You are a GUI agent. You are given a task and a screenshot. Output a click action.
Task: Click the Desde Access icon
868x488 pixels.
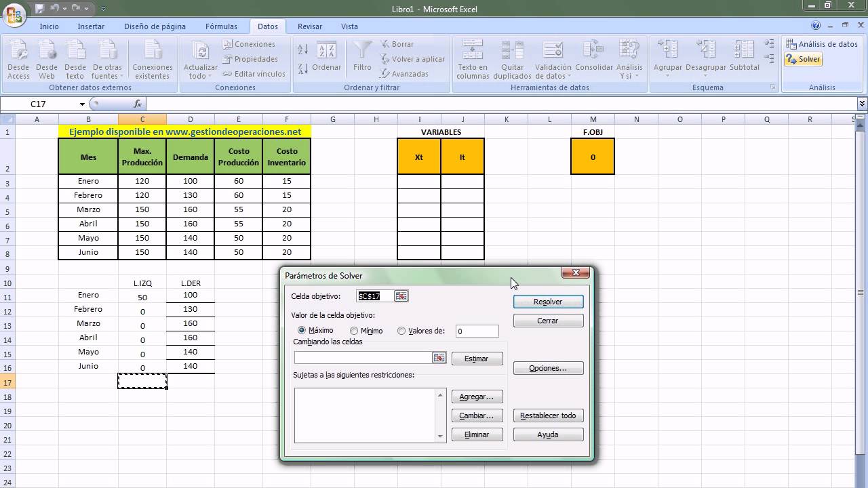click(18, 59)
